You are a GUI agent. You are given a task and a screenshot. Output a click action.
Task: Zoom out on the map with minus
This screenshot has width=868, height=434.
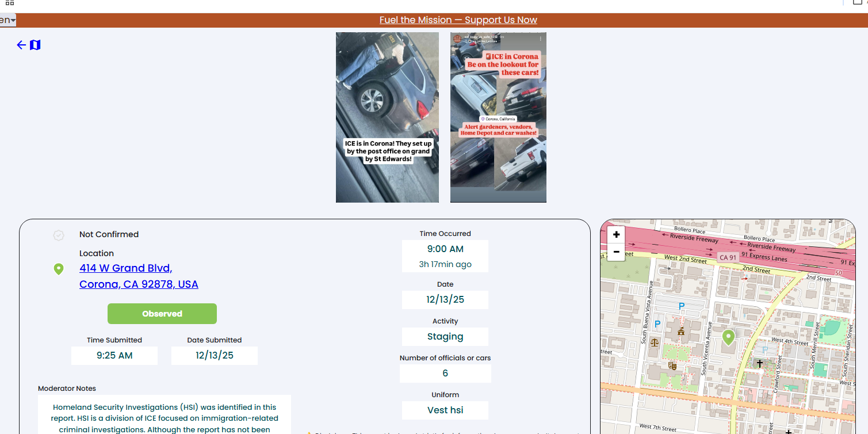click(616, 252)
